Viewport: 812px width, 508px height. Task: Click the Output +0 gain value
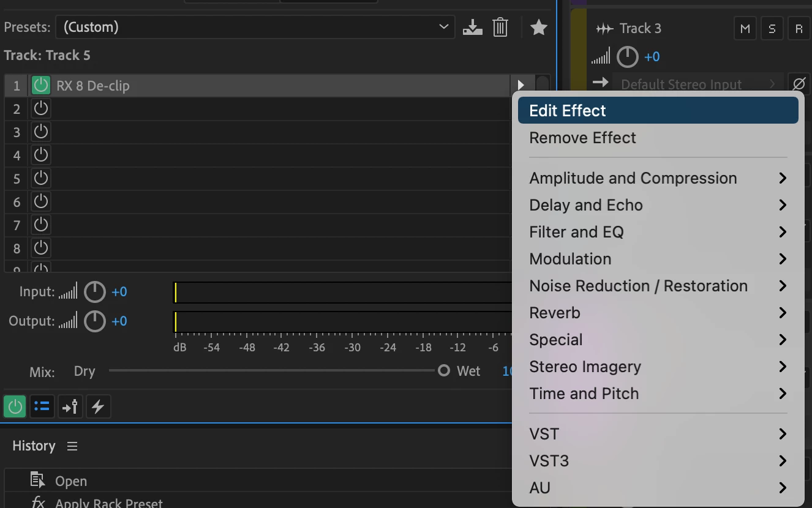click(119, 321)
